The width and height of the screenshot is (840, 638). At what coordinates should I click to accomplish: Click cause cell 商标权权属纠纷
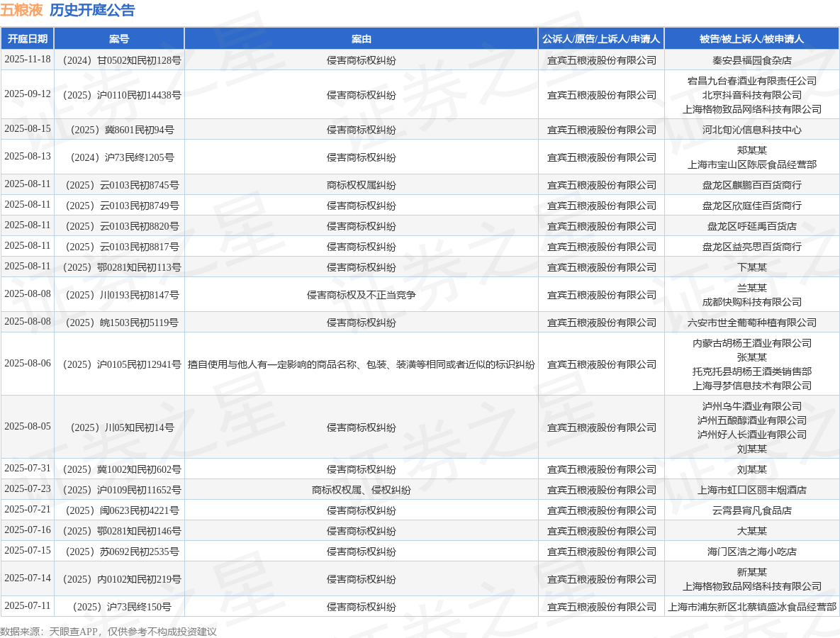(361, 185)
